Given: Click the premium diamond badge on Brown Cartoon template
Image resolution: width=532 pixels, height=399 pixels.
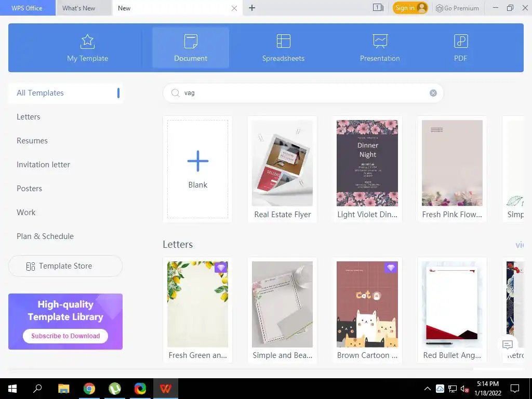Looking at the screenshot, I should pyautogui.click(x=391, y=268).
